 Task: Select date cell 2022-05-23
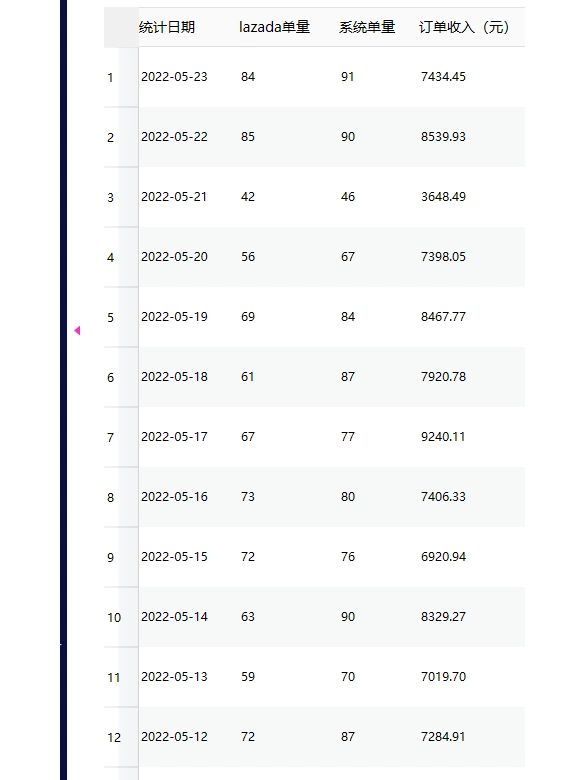tap(174, 77)
